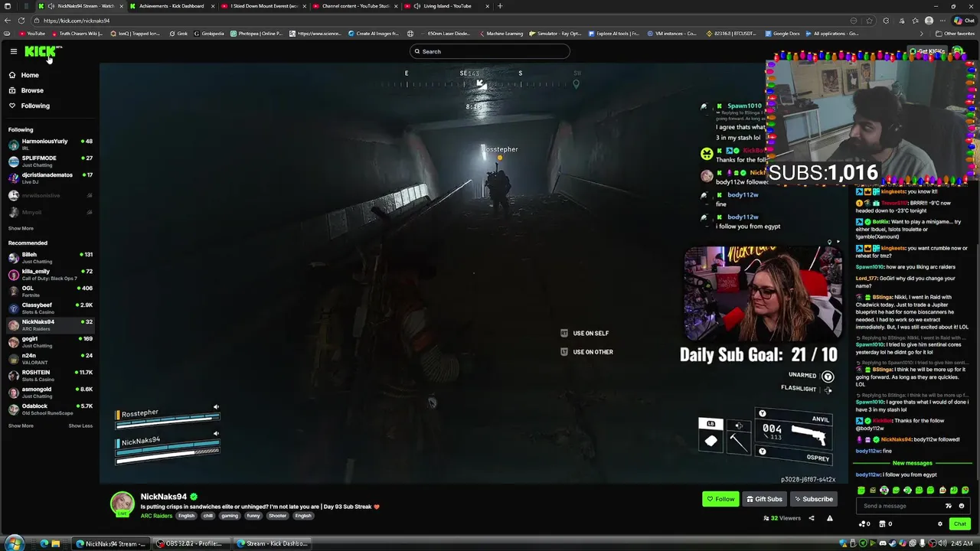
Task: Expand Other favorites folder
Action: point(955,34)
